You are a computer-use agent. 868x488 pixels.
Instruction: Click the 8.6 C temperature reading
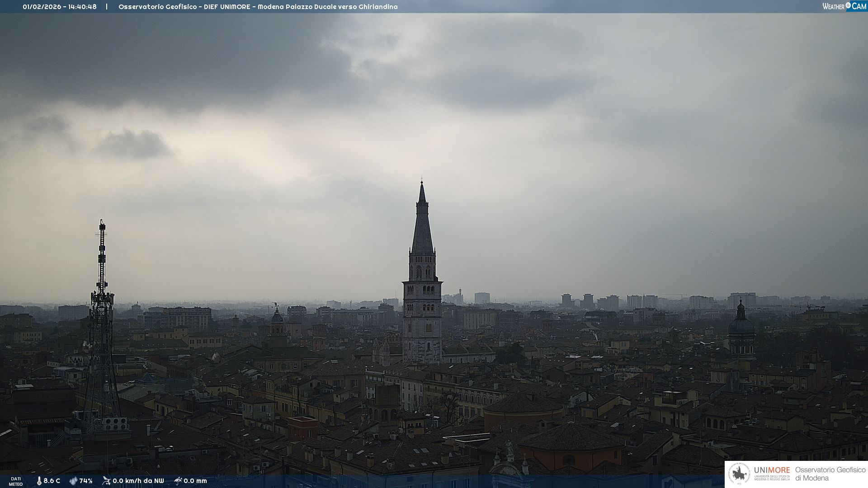(52, 481)
